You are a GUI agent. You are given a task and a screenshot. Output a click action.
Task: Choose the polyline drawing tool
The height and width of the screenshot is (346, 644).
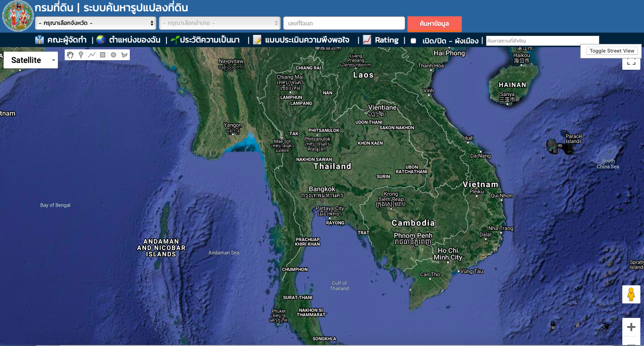click(91, 54)
